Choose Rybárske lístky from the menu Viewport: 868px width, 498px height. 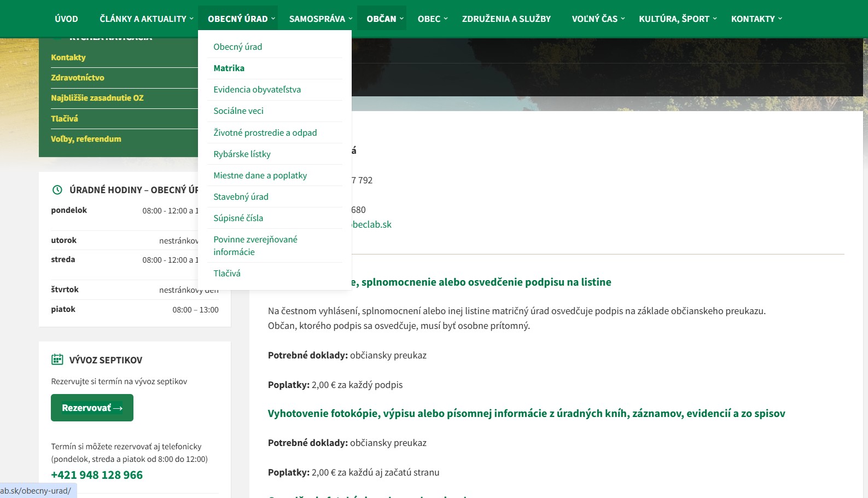[242, 154]
